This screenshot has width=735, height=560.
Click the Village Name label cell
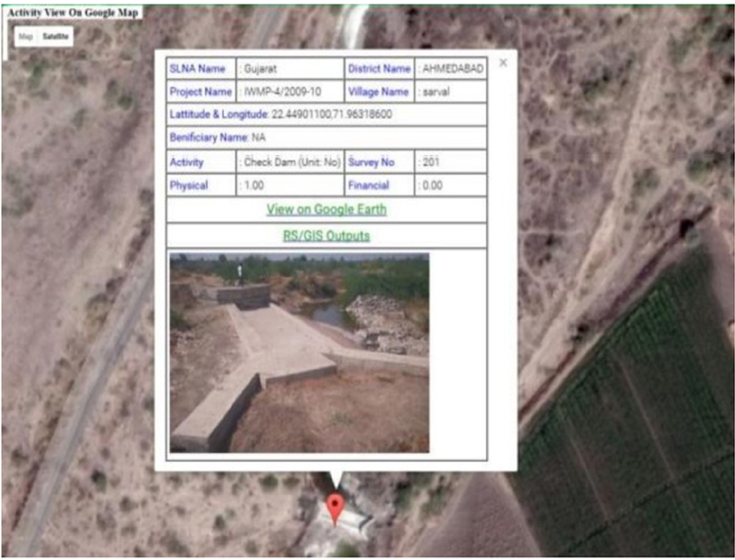pos(379,91)
